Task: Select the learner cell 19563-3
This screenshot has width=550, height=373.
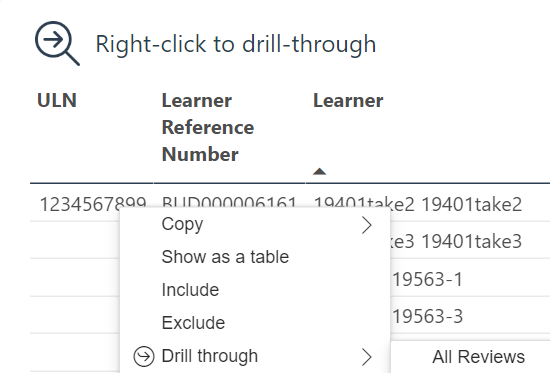Action: tap(427, 317)
